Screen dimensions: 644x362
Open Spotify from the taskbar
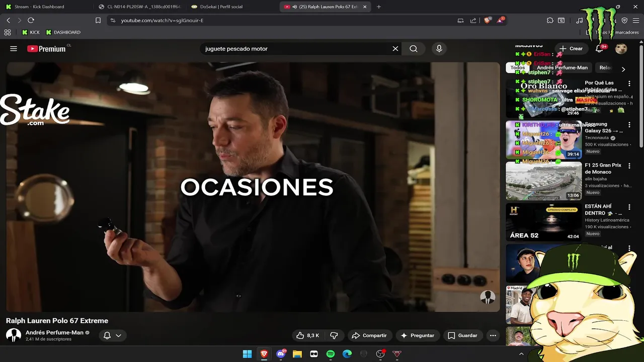331,354
